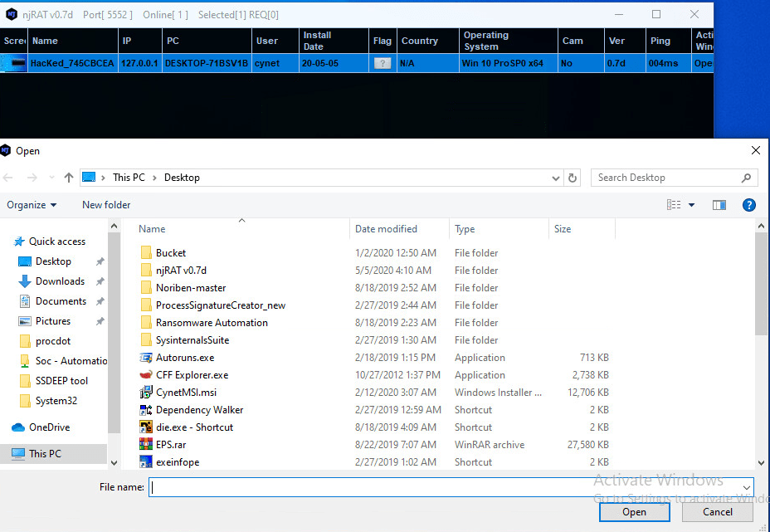Select the die.exe - Shortcut icon
Screen dimensions: 770x532
coord(146,427)
